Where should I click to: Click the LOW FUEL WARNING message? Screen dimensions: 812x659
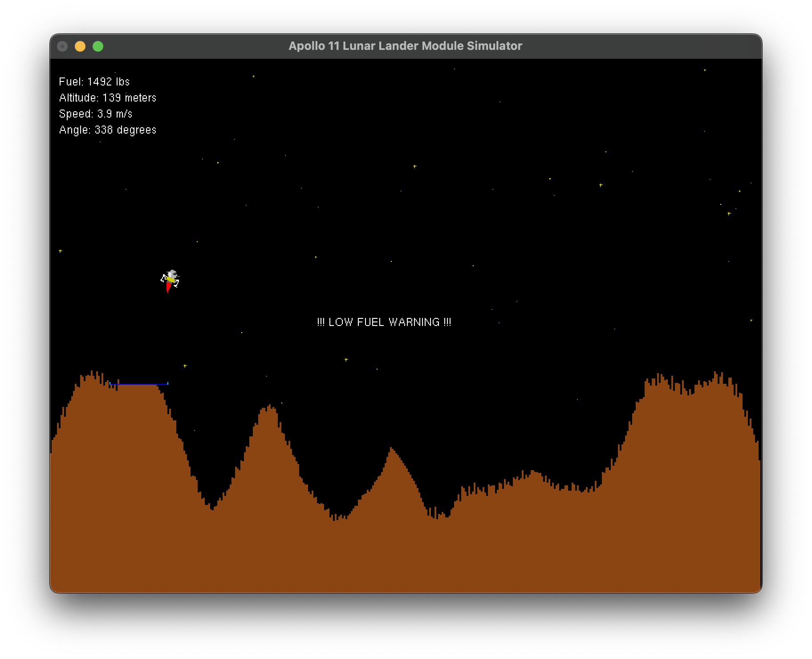[385, 321]
